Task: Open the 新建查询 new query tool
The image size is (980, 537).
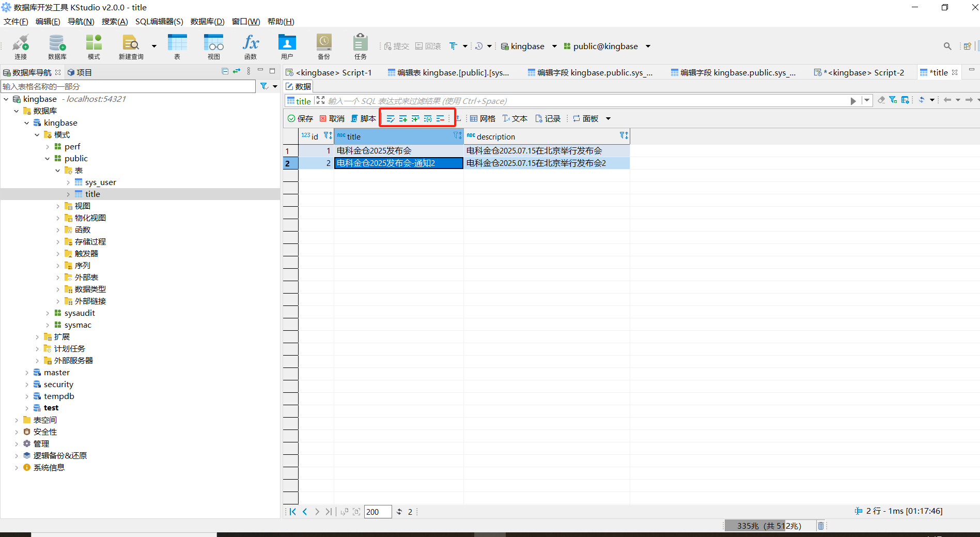Action: (x=131, y=47)
